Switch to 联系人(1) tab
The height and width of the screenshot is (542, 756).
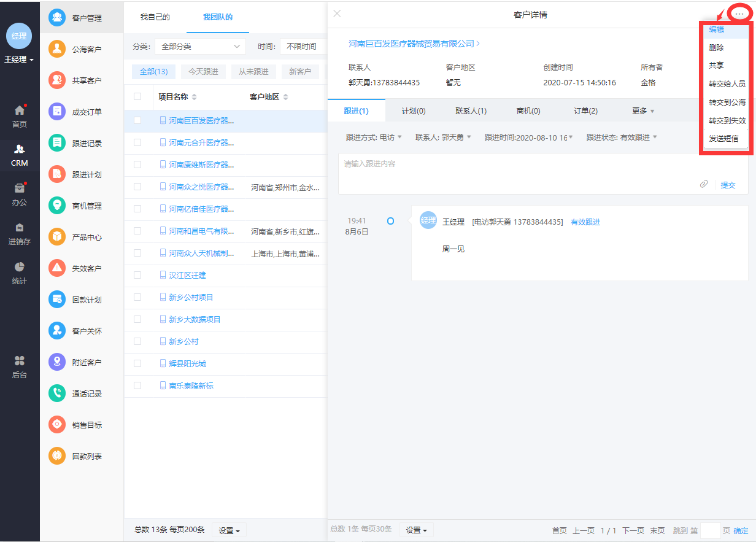(x=471, y=111)
